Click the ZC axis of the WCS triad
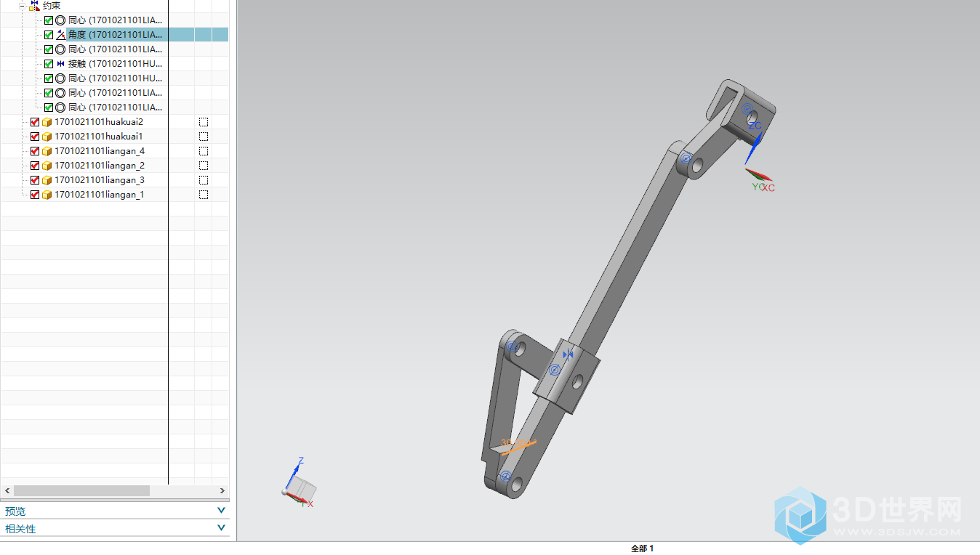Image resolution: width=980 pixels, height=555 pixels. (x=752, y=147)
